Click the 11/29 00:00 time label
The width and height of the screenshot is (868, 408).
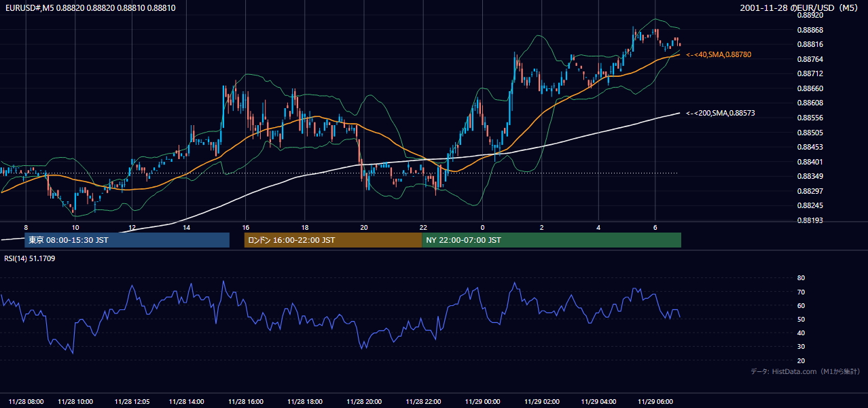coord(482,401)
